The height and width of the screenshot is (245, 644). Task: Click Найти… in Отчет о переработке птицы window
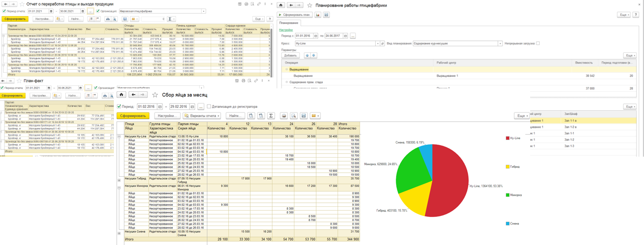click(x=76, y=19)
